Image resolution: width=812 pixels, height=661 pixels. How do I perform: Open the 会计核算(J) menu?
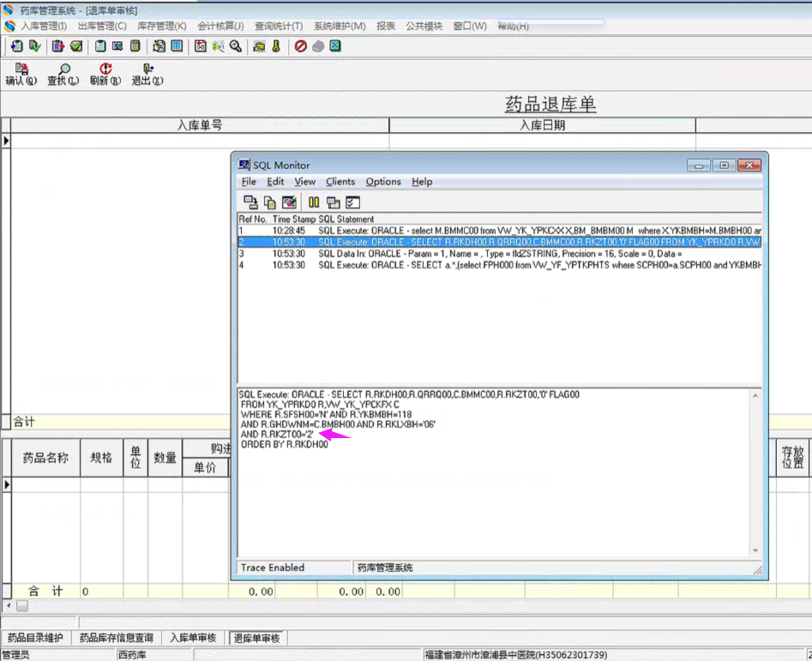point(220,26)
